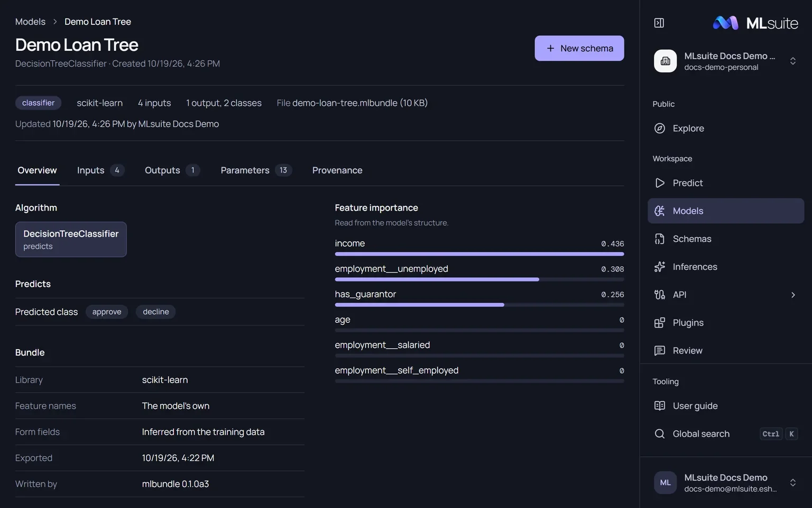Click the User guide book icon
This screenshot has width=812, height=508.
(x=660, y=406)
